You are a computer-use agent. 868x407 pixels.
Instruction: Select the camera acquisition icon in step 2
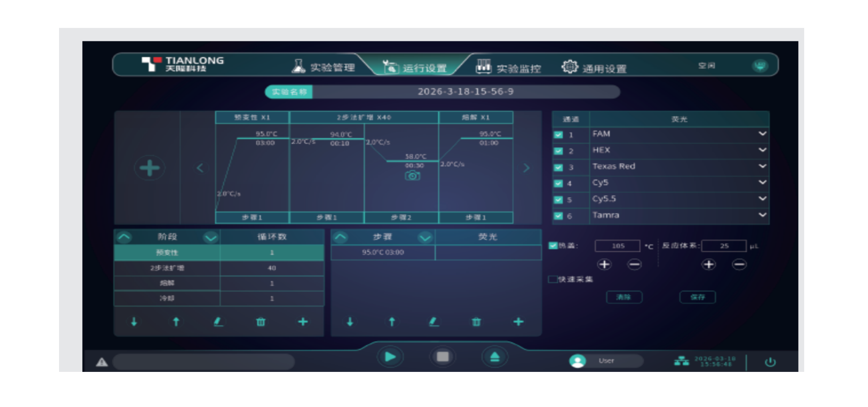(413, 175)
